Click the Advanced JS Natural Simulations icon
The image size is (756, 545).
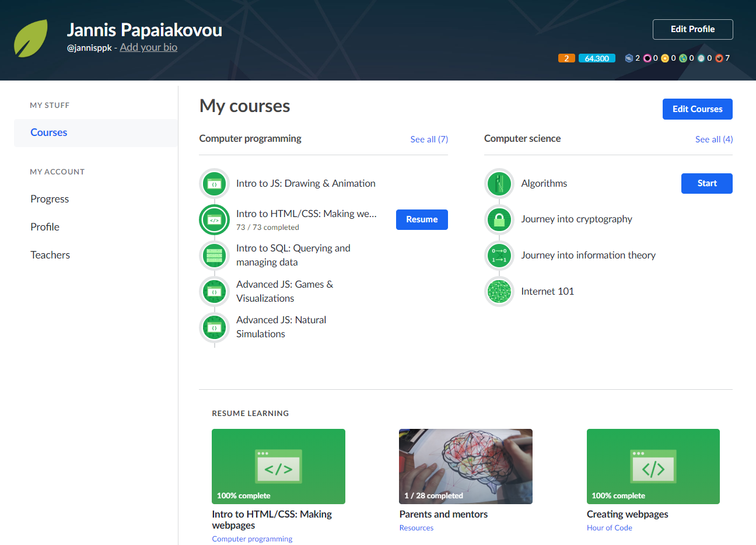coord(214,327)
